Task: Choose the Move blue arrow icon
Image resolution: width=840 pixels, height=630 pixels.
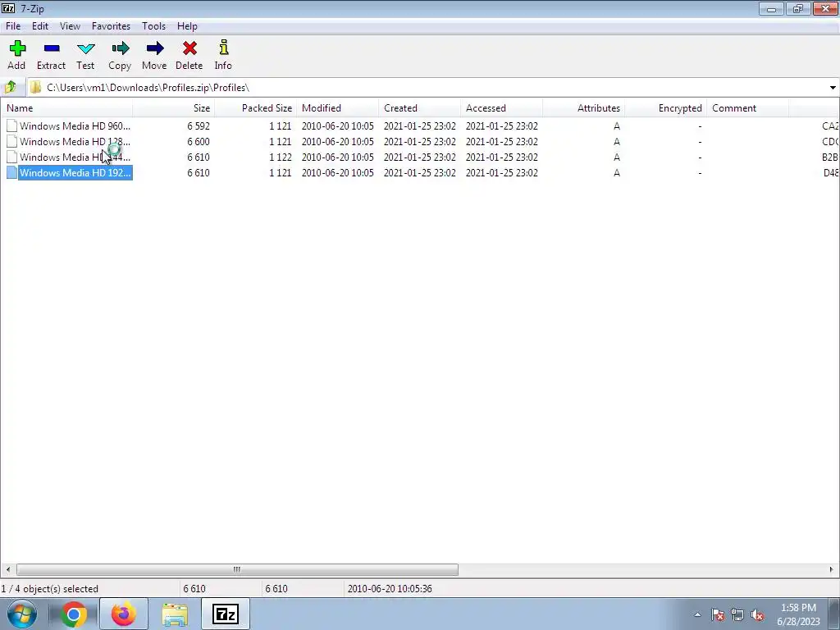Action: (155, 48)
